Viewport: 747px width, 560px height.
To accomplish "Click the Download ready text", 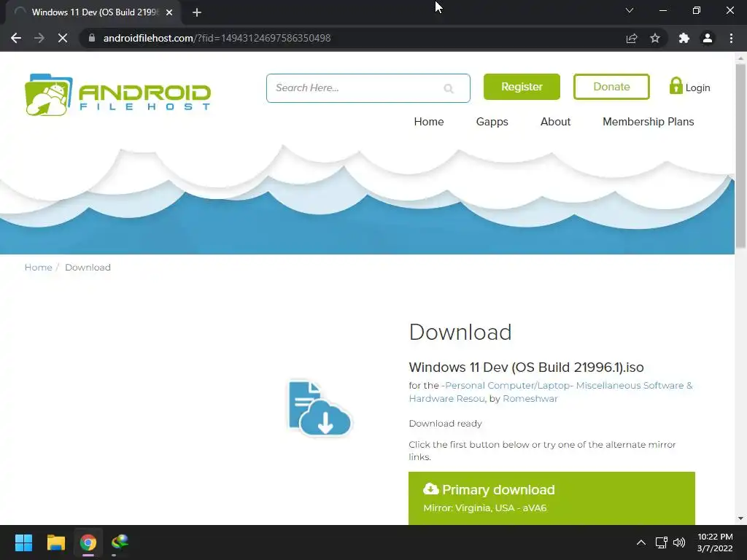I will tap(446, 424).
